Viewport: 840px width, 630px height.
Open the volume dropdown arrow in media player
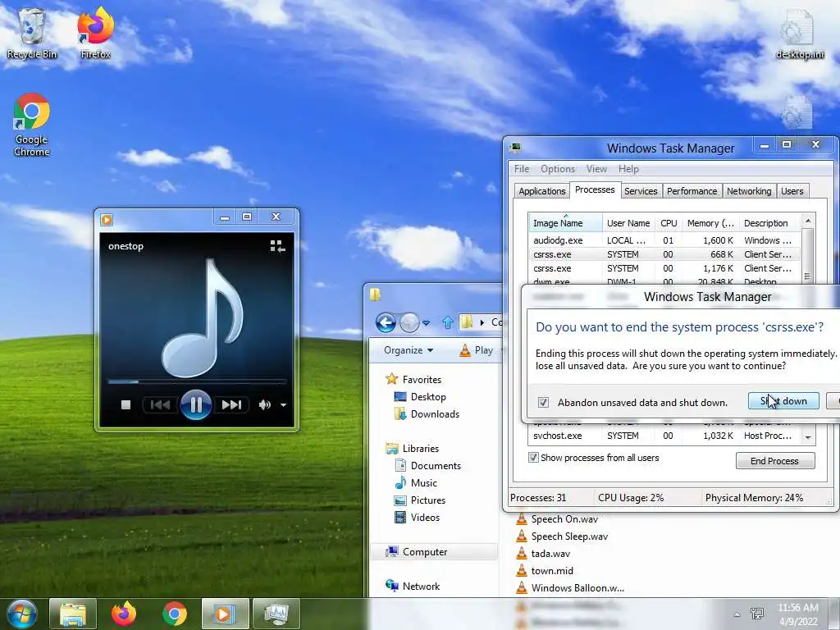click(x=283, y=405)
